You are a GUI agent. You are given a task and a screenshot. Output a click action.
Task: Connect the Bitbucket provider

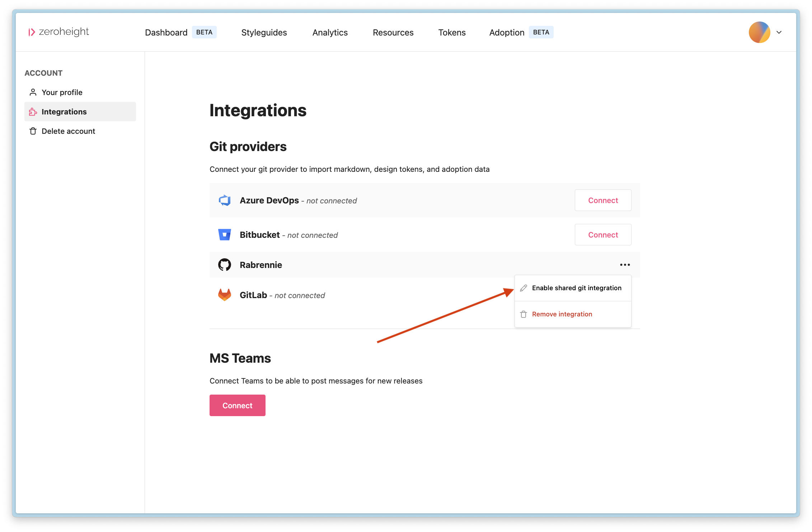pos(603,235)
